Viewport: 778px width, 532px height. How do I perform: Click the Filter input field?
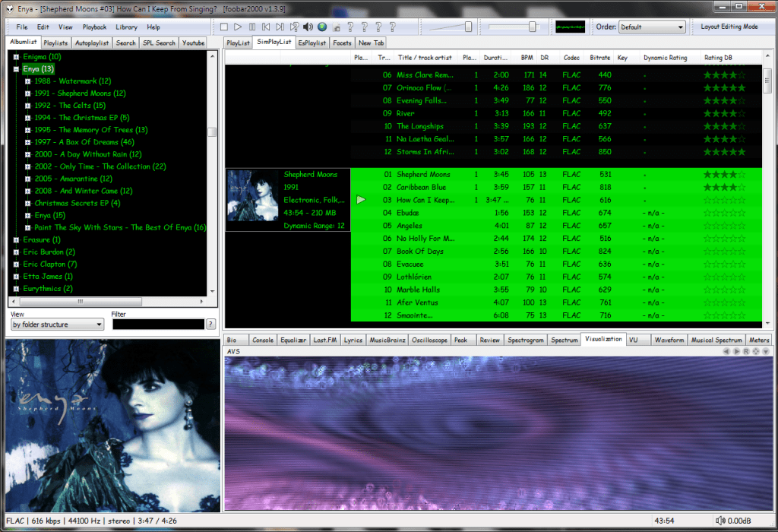158,325
